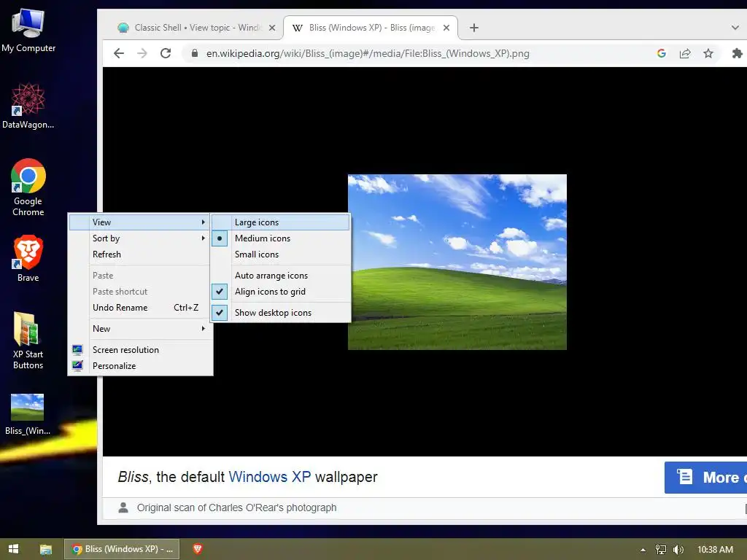View site information lock icon
Image resolution: width=747 pixels, height=560 pixels.
pos(194,53)
